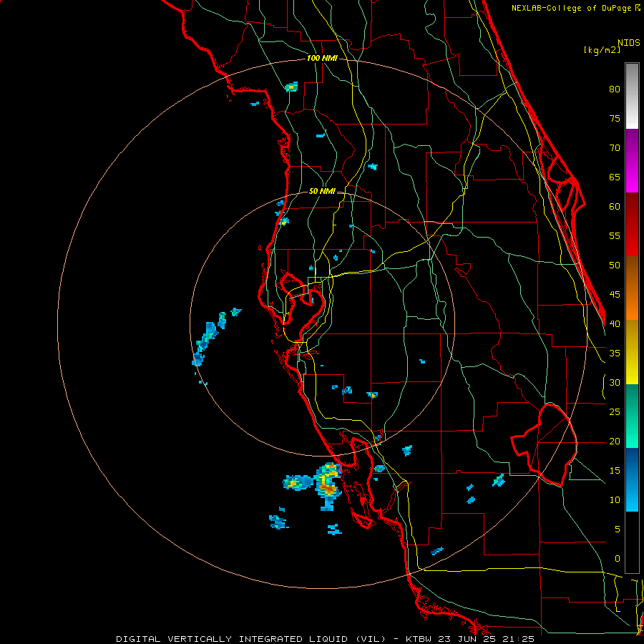Image resolution: width=644 pixels, height=644 pixels.
Task: Select the 65 value on the VIL scale
Action: pyautogui.click(x=615, y=177)
